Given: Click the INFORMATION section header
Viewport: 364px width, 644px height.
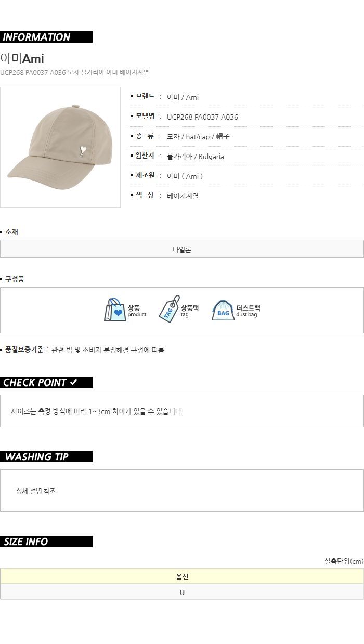Looking at the screenshot, I should pyautogui.click(x=46, y=37).
